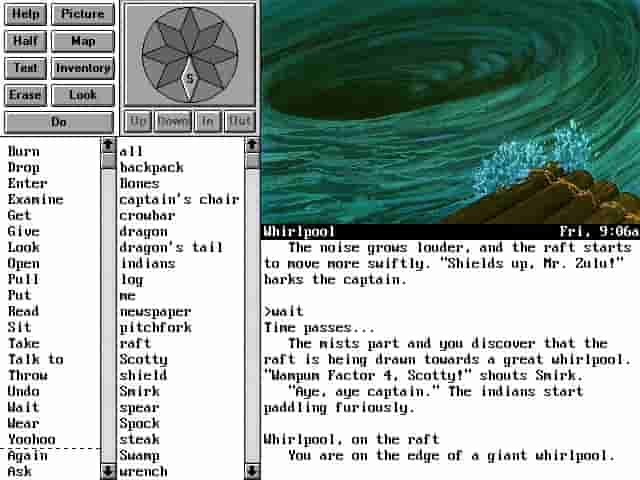Select the noun 'shield'
This screenshot has height=480, width=640.
point(143,375)
